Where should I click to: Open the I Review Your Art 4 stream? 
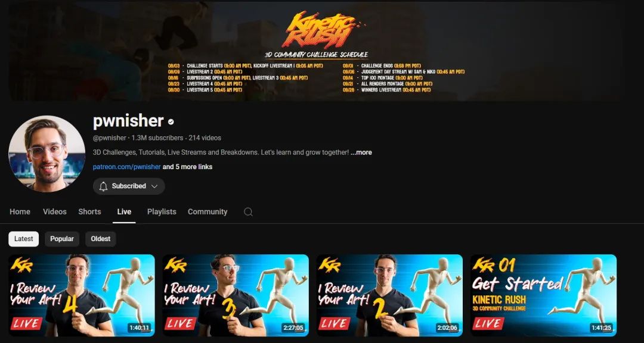tap(82, 295)
